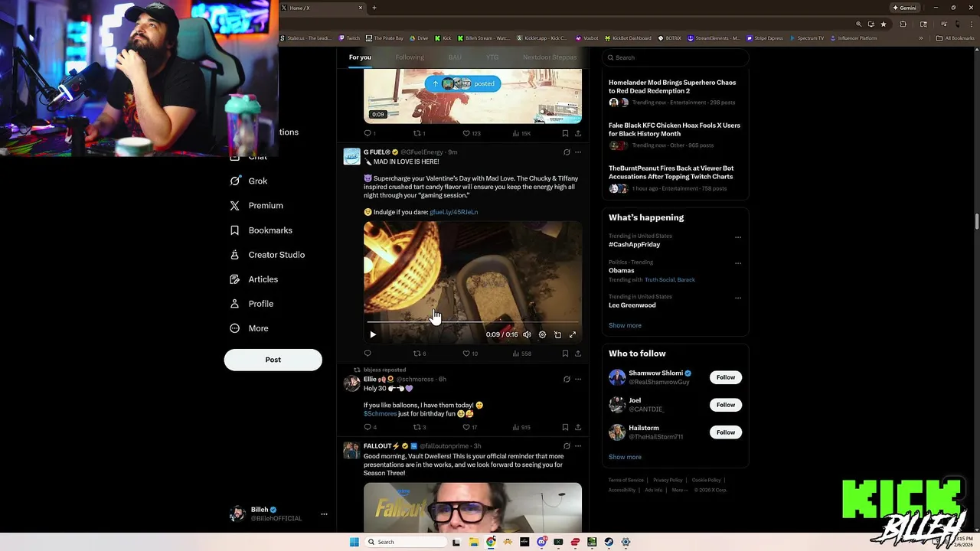Switch to the Nextdoor Steppas tab
Screen dimensions: 980x551
point(550,57)
